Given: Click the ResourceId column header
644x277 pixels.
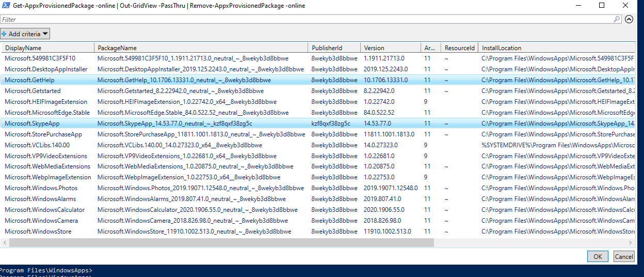Looking at the screenshot, I should [x=459, y=48].
